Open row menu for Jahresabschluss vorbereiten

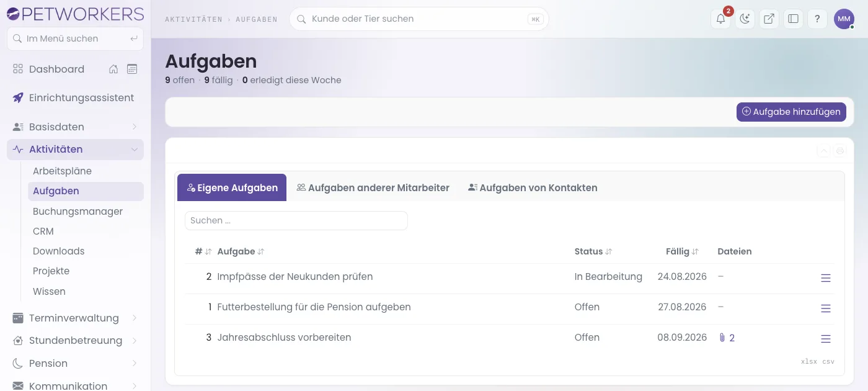826,339
